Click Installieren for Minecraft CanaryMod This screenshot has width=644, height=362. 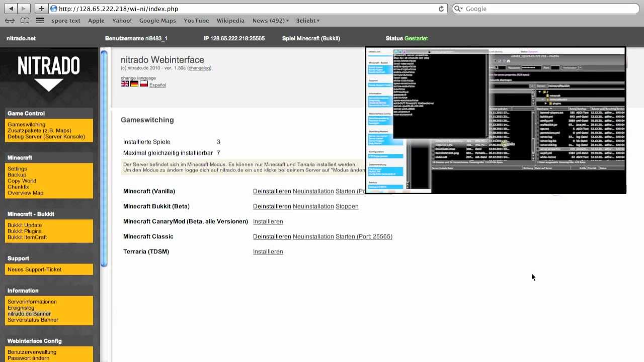(268, 221)
